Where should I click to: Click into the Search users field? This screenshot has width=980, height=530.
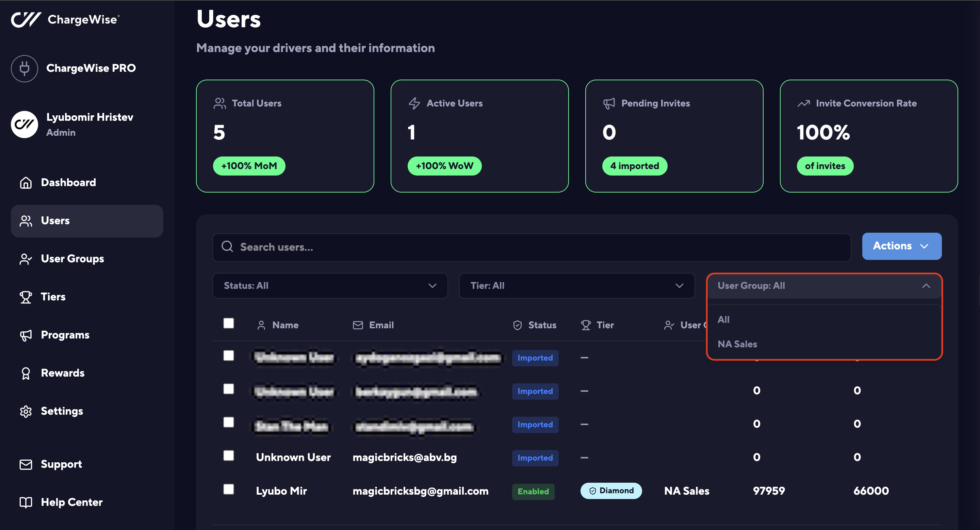[x=533, y=248]
